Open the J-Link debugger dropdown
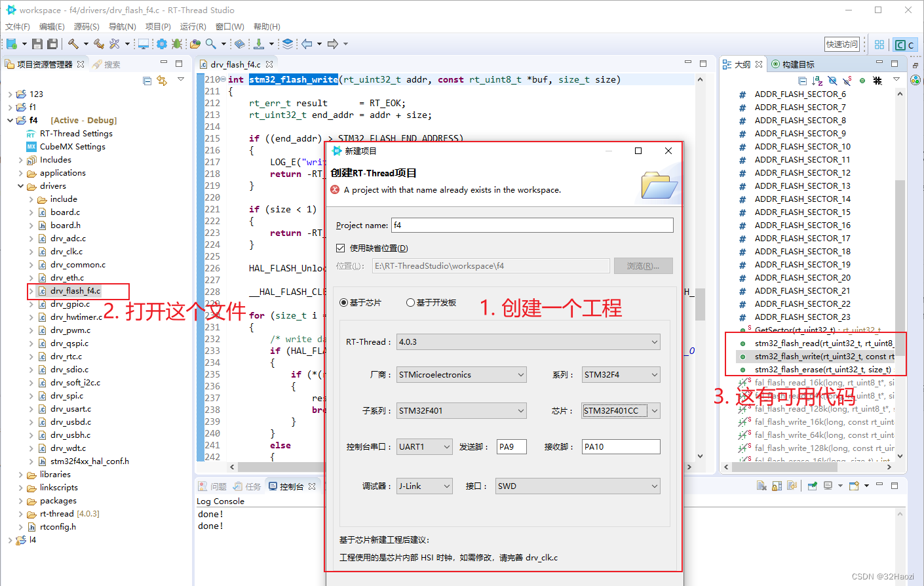The height and width of the screenshot is (586, 924). tap(425, 486)
